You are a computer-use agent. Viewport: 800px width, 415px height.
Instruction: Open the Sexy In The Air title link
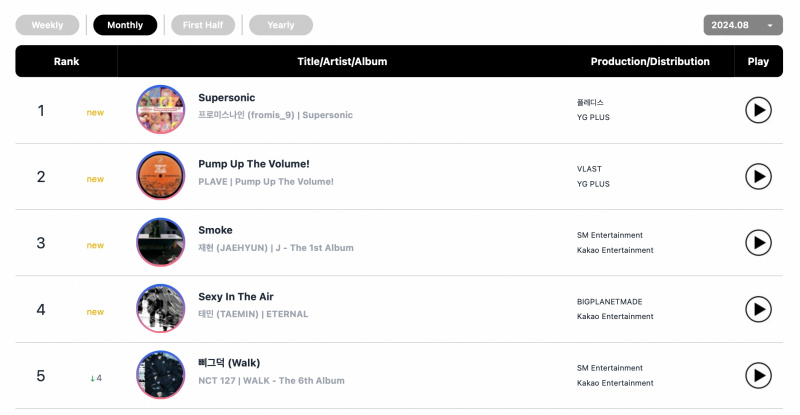click(236, 297)
